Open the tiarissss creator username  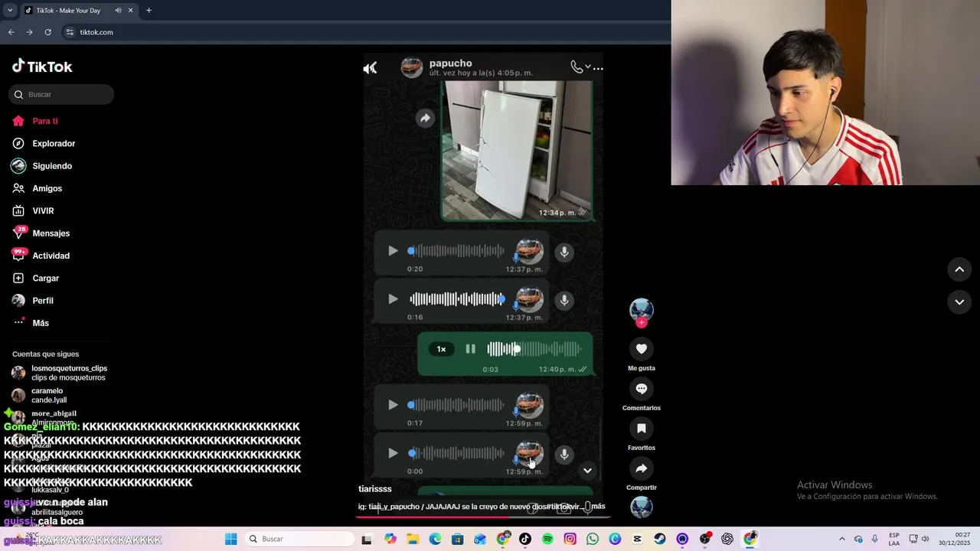(375, 488)
